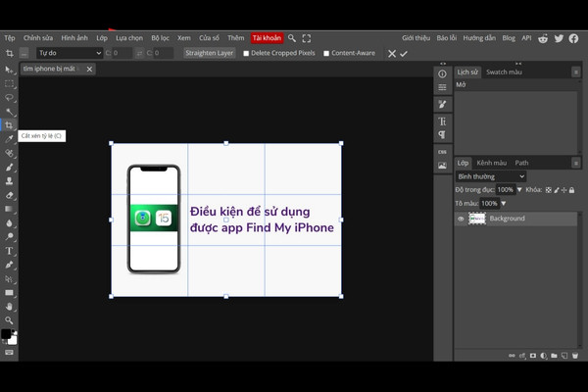Select the Dodge tool
588x392 pixels.
coord(9,237)
